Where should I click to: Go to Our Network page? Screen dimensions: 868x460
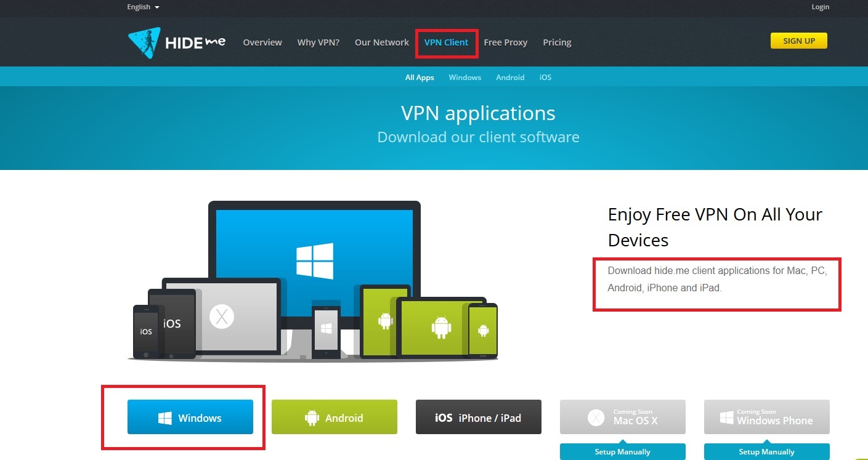[x=382, y=42]
